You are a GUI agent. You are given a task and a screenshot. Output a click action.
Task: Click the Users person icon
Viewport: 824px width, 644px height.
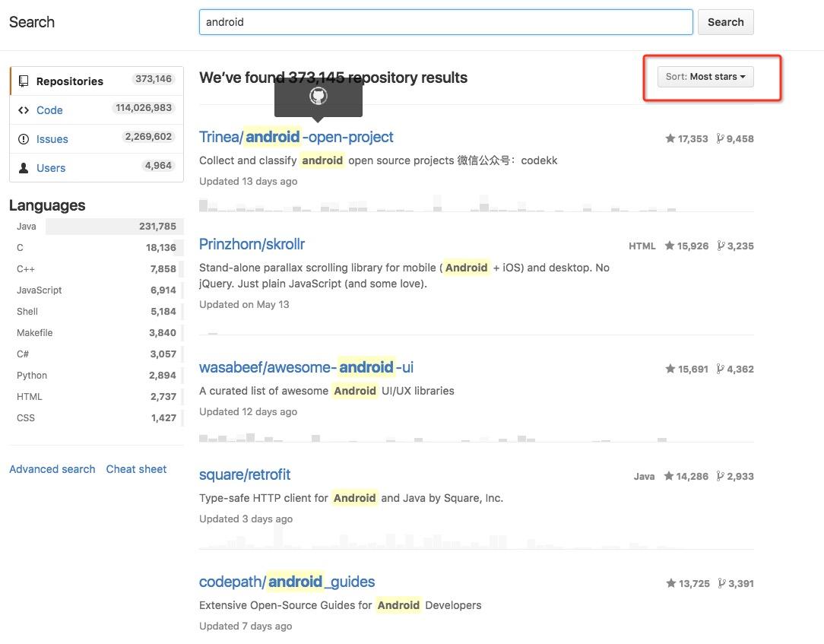[24, 168]
